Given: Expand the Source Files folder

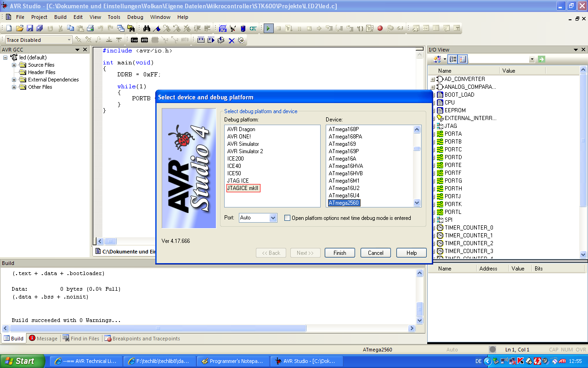Looking at the screenshot, I should pos(14,65).
